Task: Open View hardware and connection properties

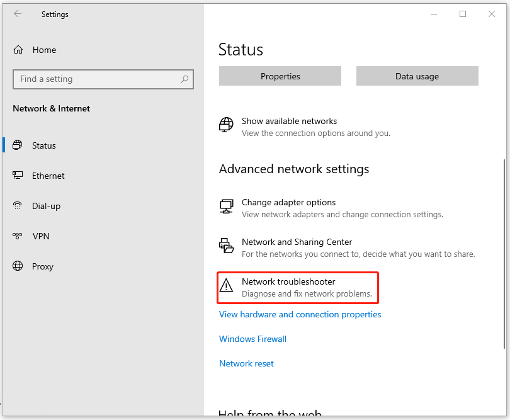Action: pyautogui.click(x=300, y=314)
